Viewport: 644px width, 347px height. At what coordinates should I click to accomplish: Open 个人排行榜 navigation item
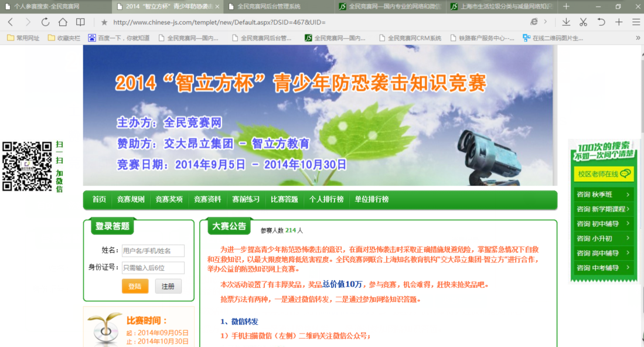[326, 199]
